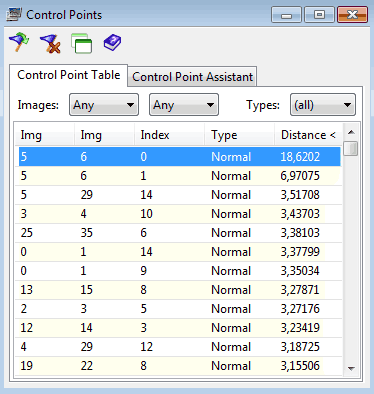Select row with distance 6,97075

180,176
